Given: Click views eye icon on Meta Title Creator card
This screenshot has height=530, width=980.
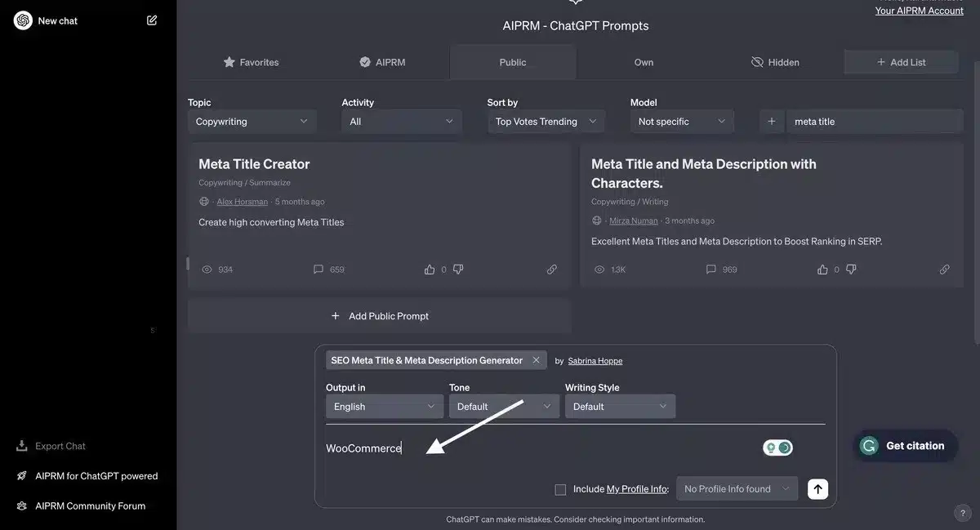Looking at the screenshot, I should coord(207,269).
